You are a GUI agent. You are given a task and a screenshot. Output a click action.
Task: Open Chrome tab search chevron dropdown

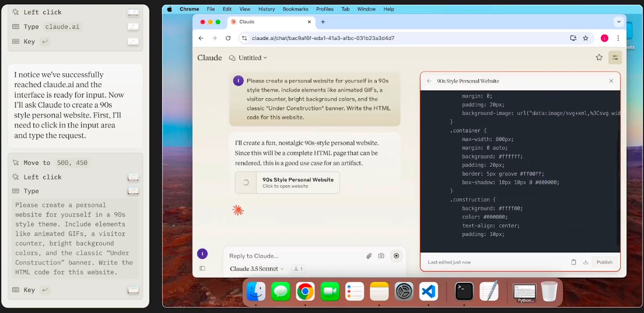(619, 22)
